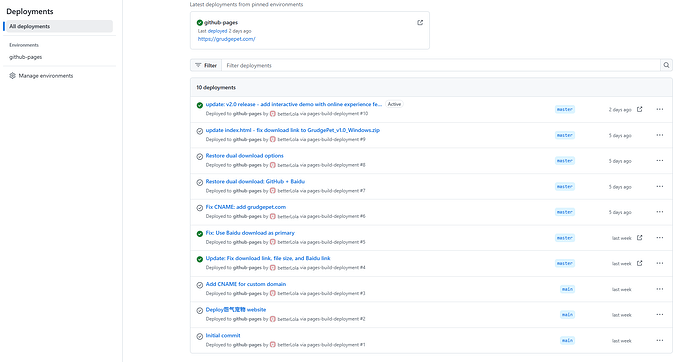Open 'Restore dual download: GitHub + Baidu' deployment
Image resolution: width=690 pixels, height=362 pixels.
[x=255, y=181]
